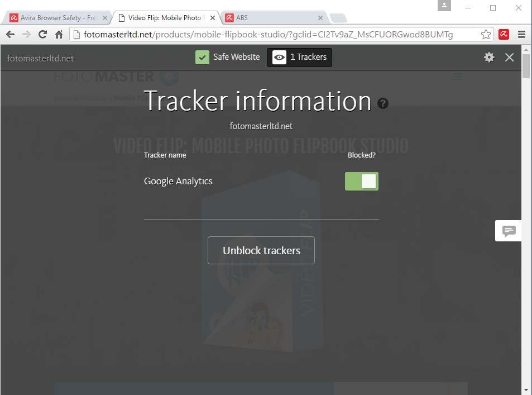Screen dimensions: 532x395
Task: Close the Avira Browser Safety tab
Action: (x=105, y=18)
